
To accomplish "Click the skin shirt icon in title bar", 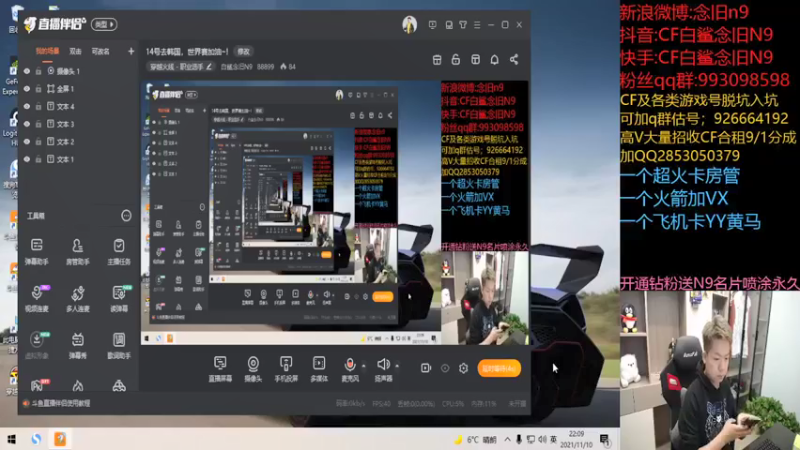I will coord(463,24).
